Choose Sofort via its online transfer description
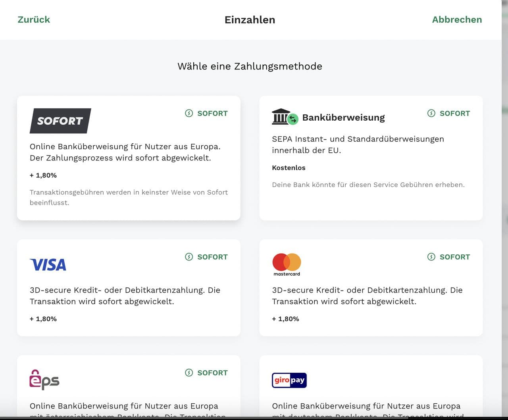The height and width of the screenshot is (420, 508). pyautogui.click(x=125, y=152)
